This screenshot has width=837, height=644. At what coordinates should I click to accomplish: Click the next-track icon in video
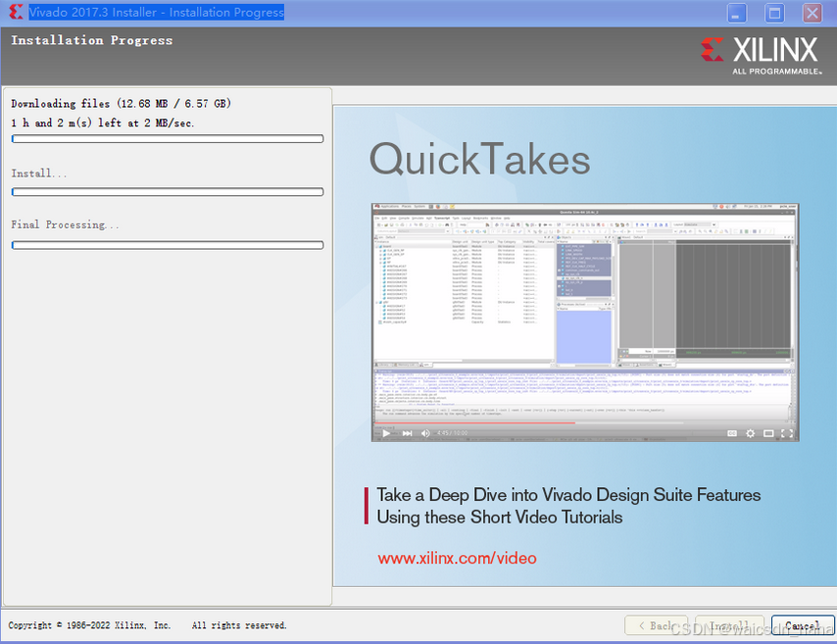408,433
